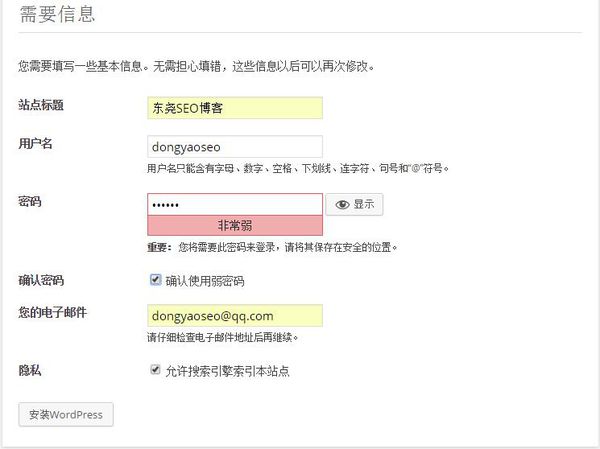The image size is (600, 449).
Task: Click the username hint text below the field
Action: pos(297,168)
